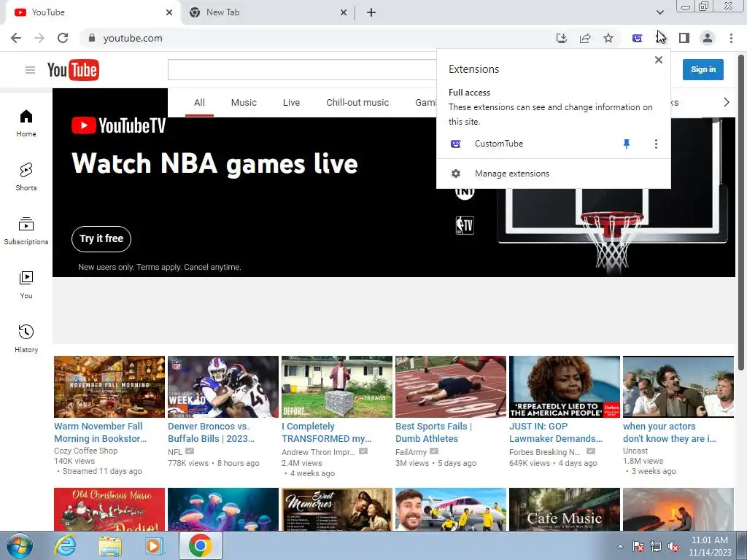Open Best Sports Fails Dumb Athletes title
This screenshot has width=747, height=560.
pyautogui.click(x=433, y=432)
